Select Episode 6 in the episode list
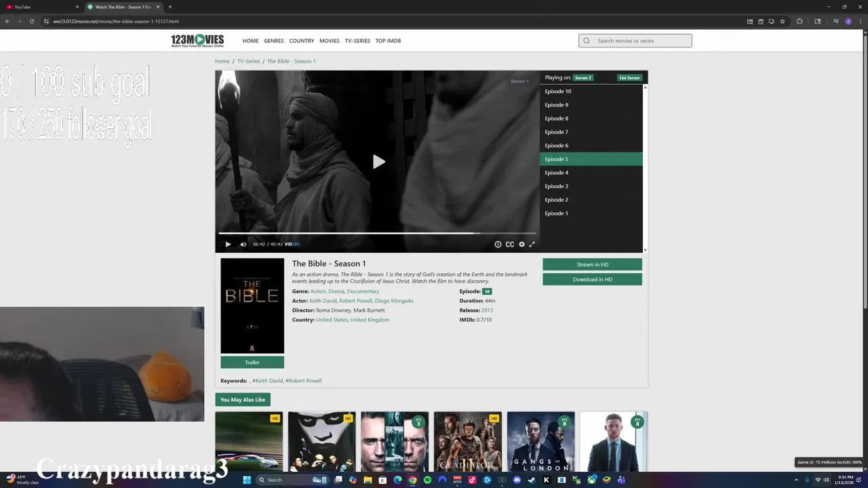This screenshot has width=868, height=488. pyautogui.click(x=591, y=146)
